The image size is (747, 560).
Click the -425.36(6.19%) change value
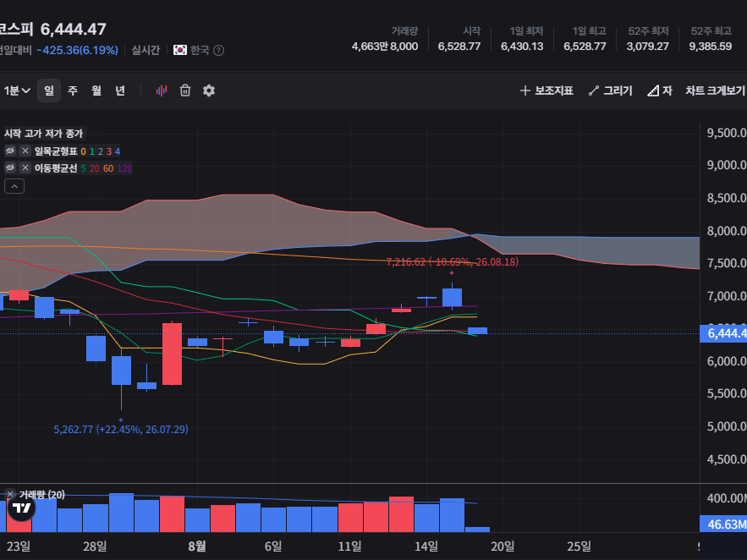point(77,51)
